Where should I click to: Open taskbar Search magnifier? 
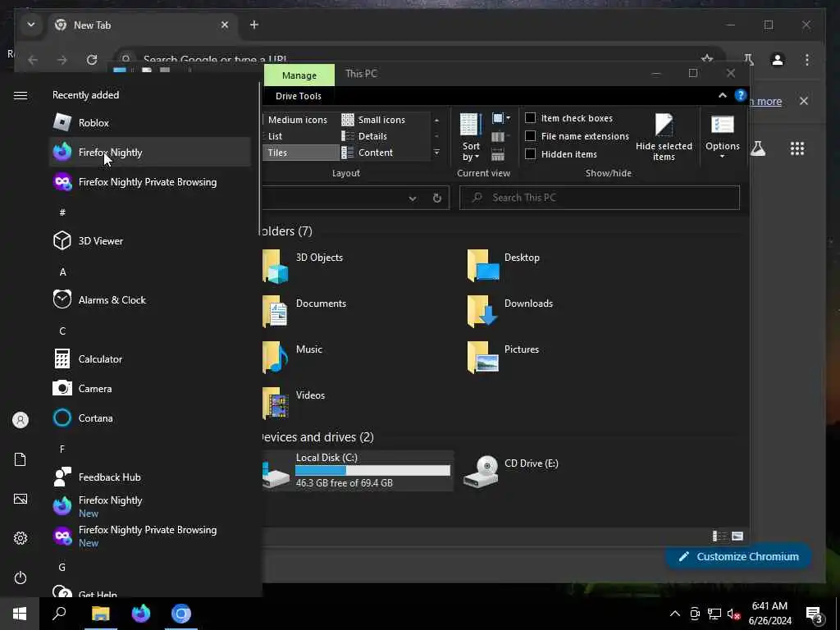(x=59, y=614)
